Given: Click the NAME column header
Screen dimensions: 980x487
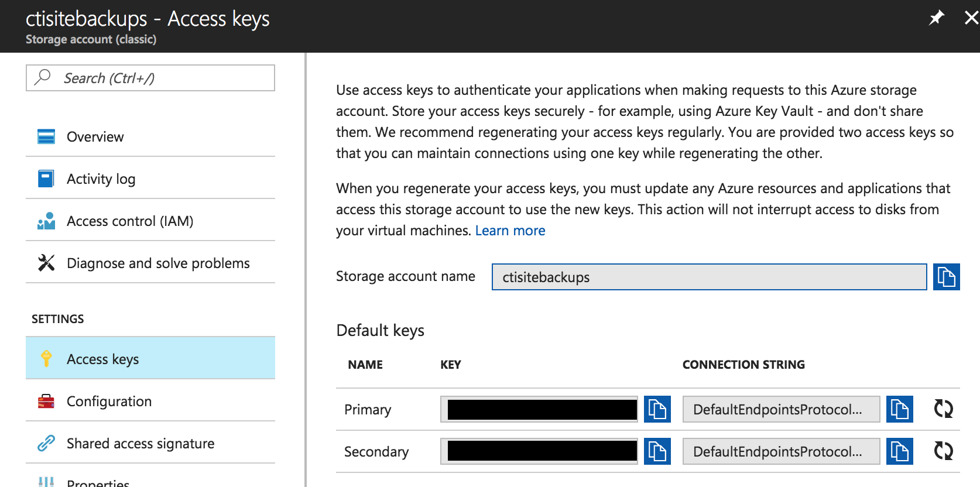Looking at the screenshot, I should tap(365, 365).
